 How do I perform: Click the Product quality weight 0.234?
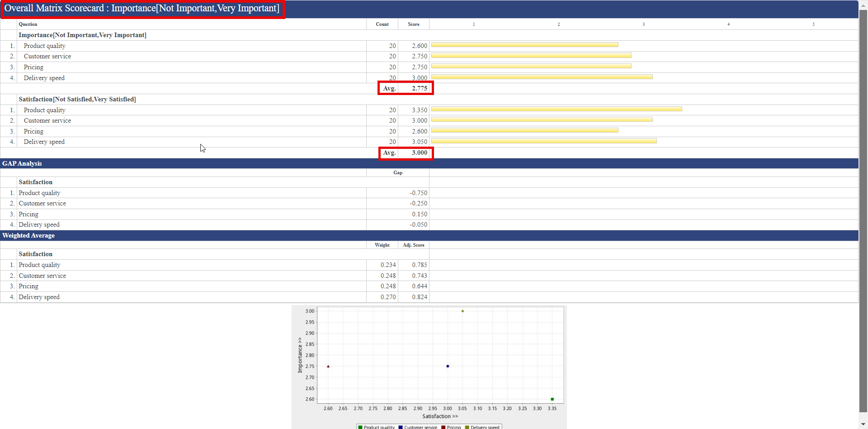click(388, 265)
